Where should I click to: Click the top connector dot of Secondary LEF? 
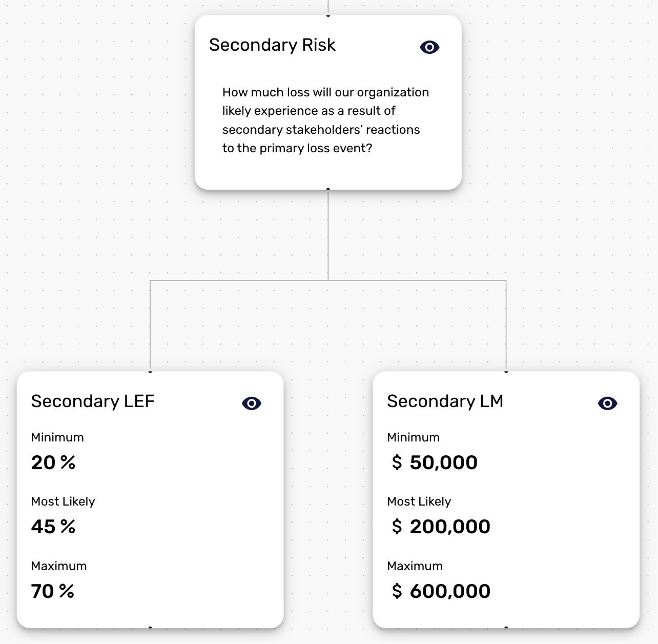coord(150,371)
